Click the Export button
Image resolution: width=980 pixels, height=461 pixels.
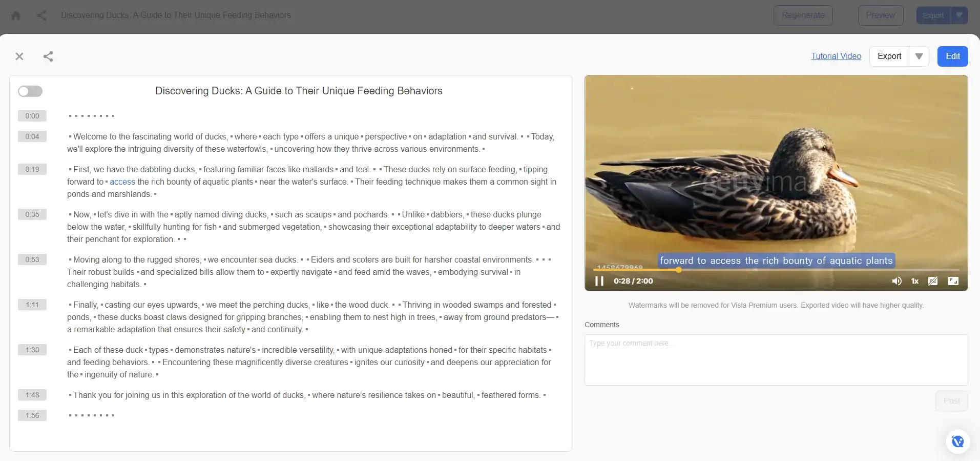(889, 56)
